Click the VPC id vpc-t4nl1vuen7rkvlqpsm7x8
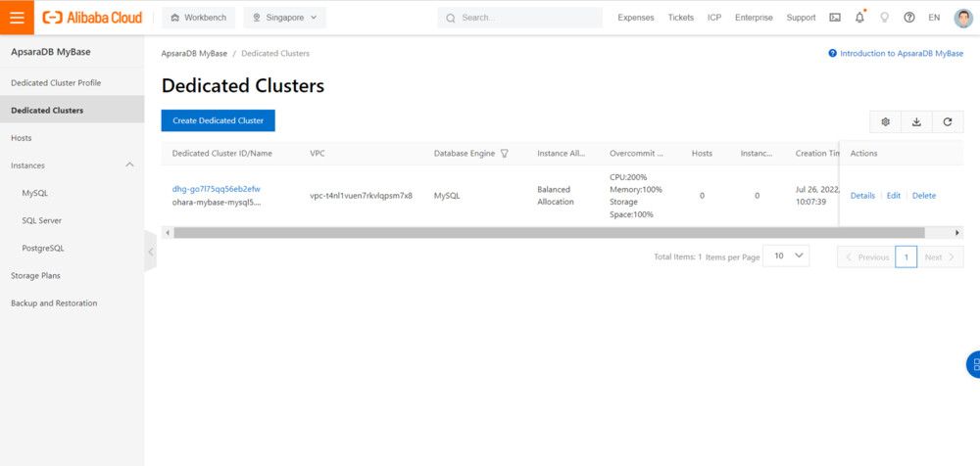980x466 pixels. 362,196
